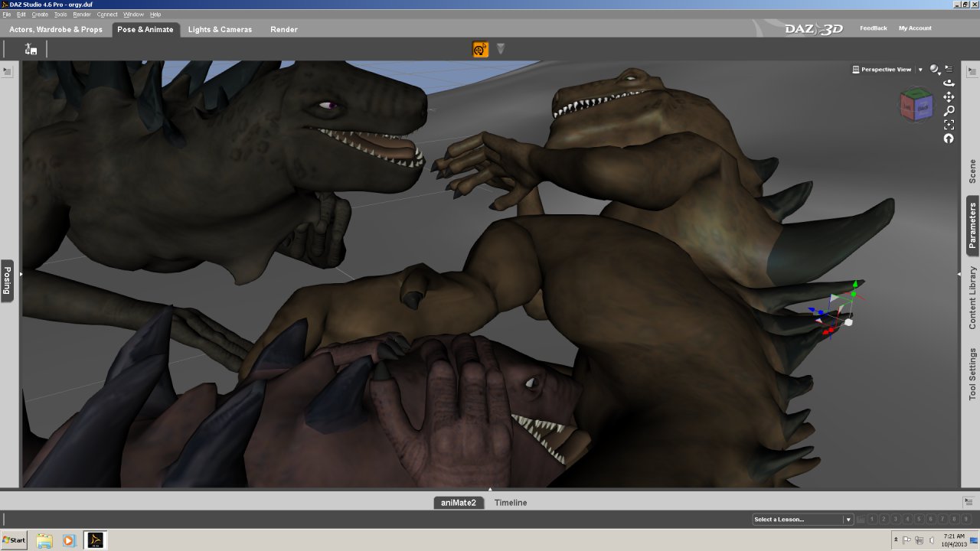This screenshot has width=980, height=551.
Task: Open the Timeline tab
Action: click(x=510, y=503)
